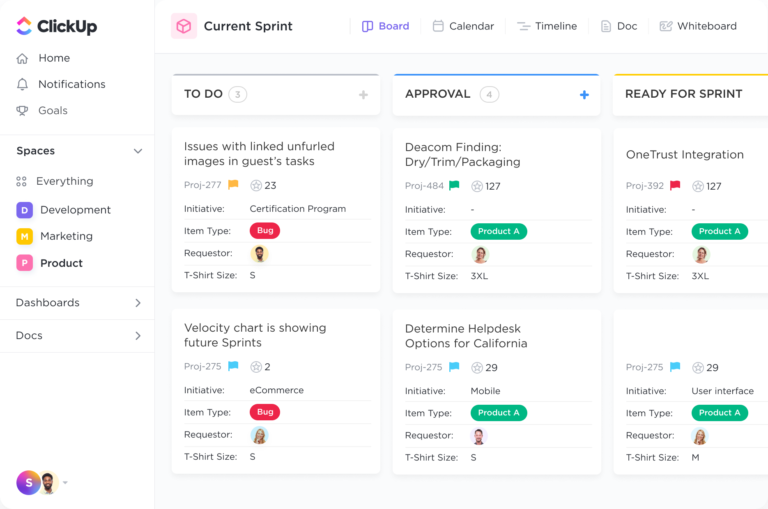Click the ClickUp logo icon
The width and height of the screenshot is (768, 509).
pos(22,26)
